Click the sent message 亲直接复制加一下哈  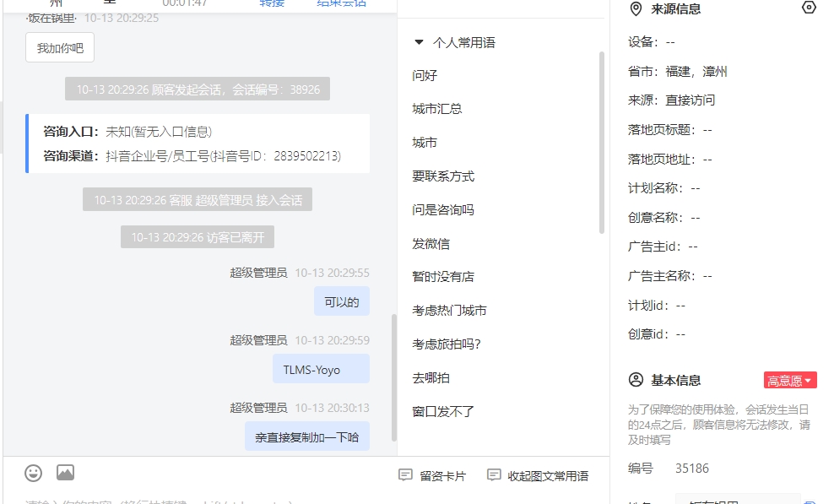(x=307, y=436)
